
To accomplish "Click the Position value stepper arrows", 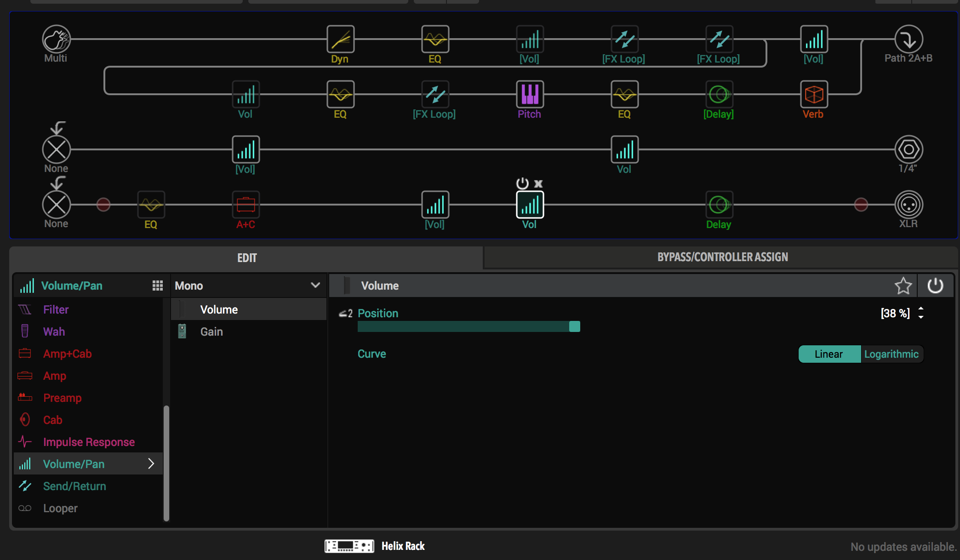I will [921, 313].
